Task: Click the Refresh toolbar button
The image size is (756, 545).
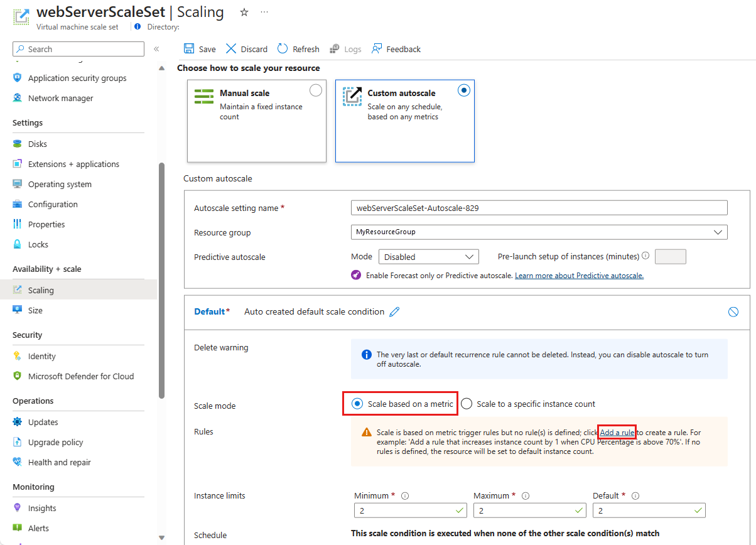Action: [x=298, y=49]
